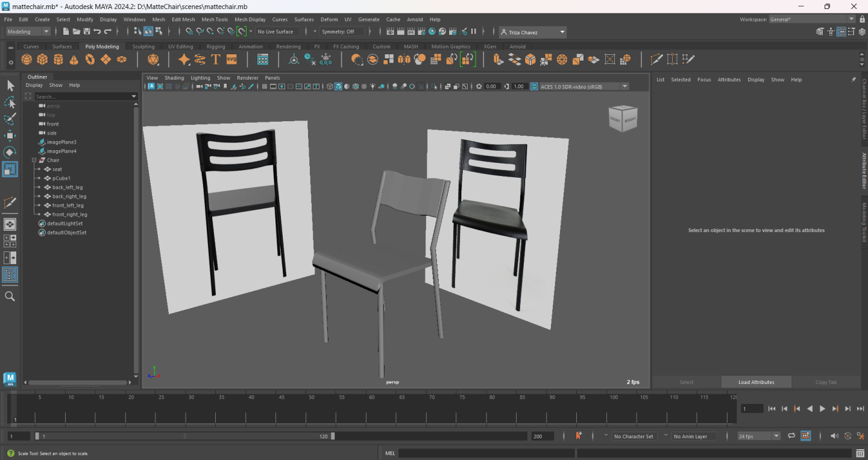Open the Outliner Display menu
Image resolution: width=868 pixels, height=460 pixels.
[34, 85]
